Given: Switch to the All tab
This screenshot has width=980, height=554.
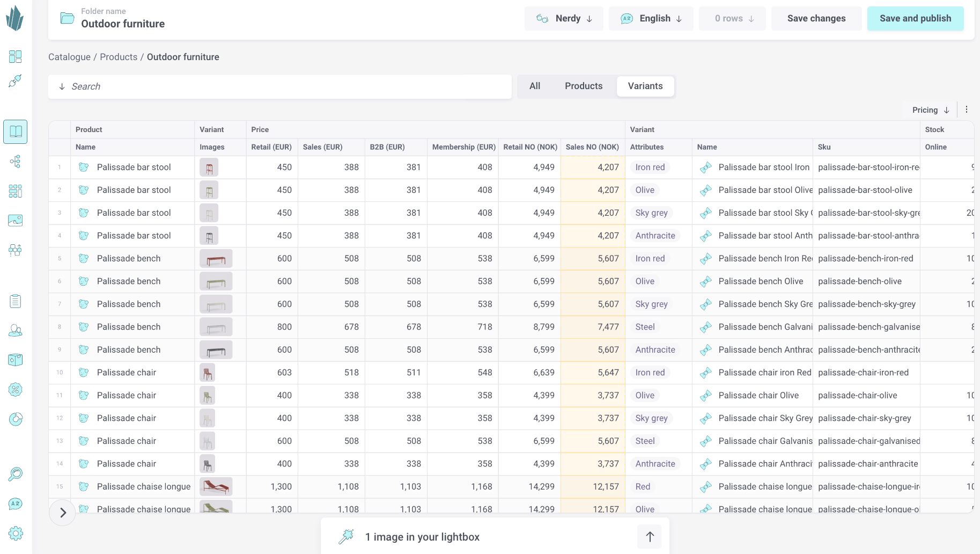Looking at the screenshot, I should [x=535, y=86].
